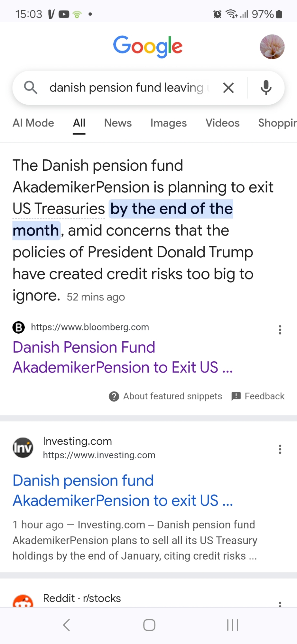The width and height of the screenshot is (297, 644).
Task: Open the Google account profile picture
Action: point(272,47)
